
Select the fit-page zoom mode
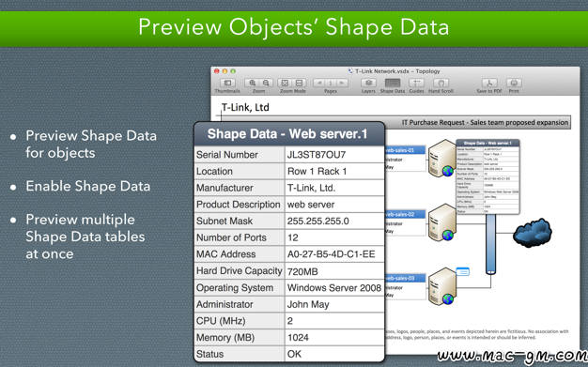click(x=285, y=83)
